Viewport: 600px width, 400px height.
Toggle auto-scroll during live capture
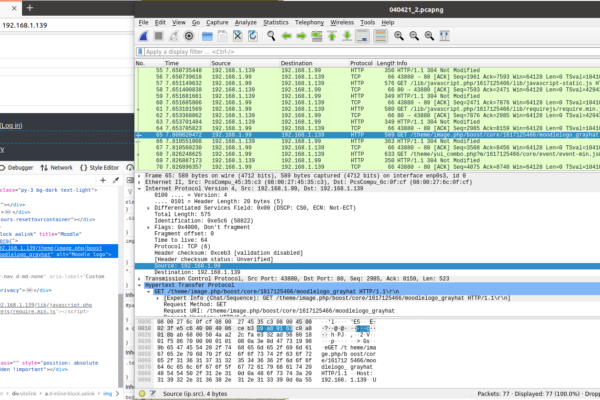coord(362,36)
